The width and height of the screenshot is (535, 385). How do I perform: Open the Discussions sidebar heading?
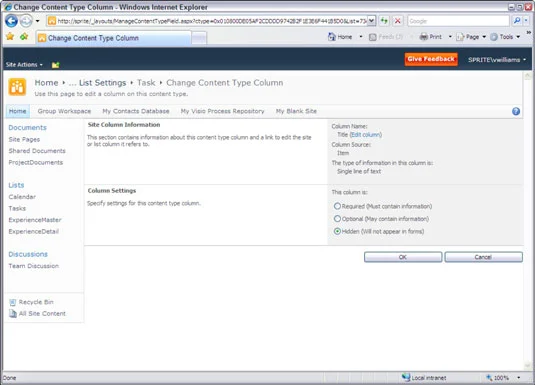28,254
